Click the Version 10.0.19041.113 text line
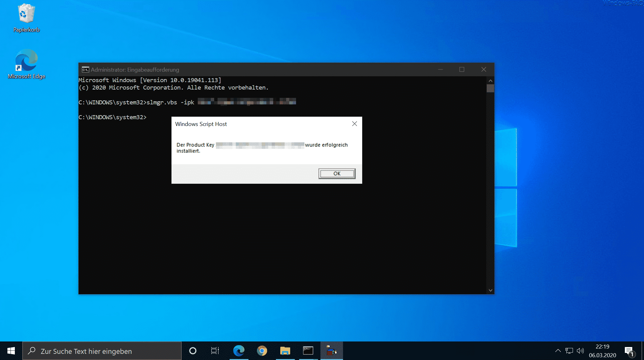644x360 pixels. pyautogui.click(x=150, y=80)
